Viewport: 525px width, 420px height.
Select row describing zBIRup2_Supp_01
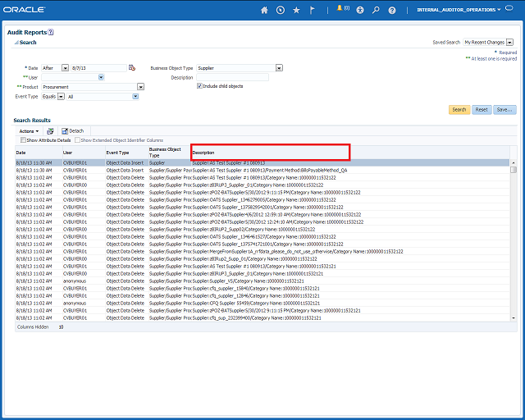point(262,258)
